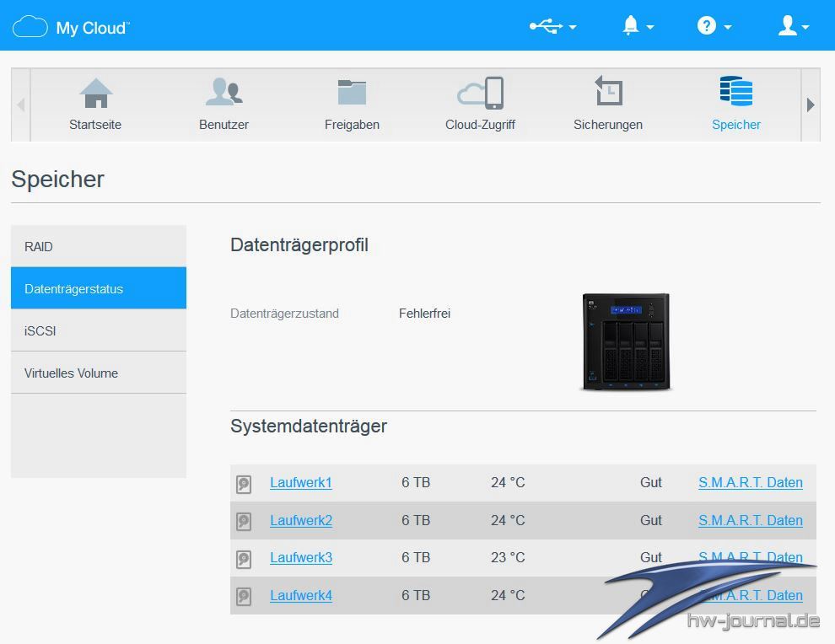The height and width of the screenshot is (644, 835).
Task: Open the Laufwerk2 drive link
Action: [x=301, y=521]
